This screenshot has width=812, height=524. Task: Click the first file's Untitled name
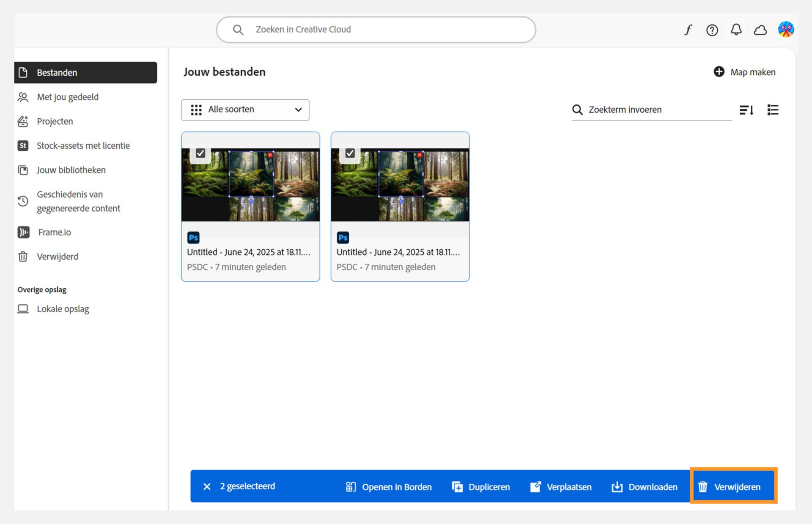click(x=249, y=252)
